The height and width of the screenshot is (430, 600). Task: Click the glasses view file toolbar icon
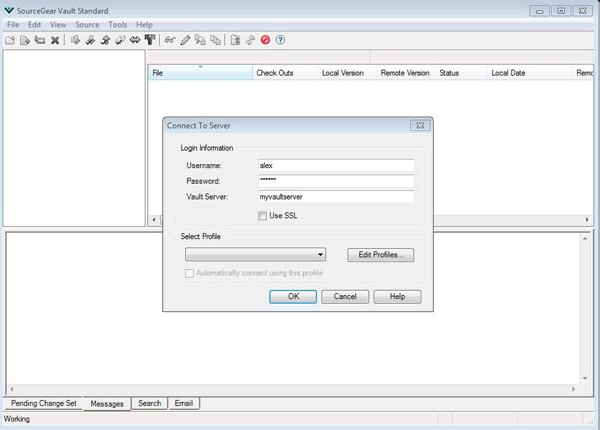tap(170, 40)
